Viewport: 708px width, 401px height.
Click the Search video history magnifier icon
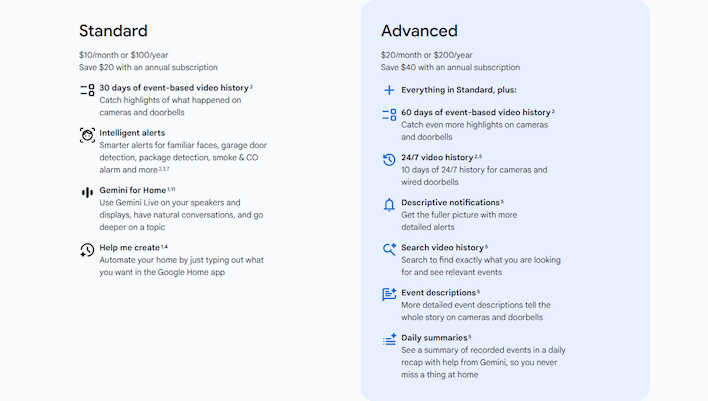click(x=389, y=249)
